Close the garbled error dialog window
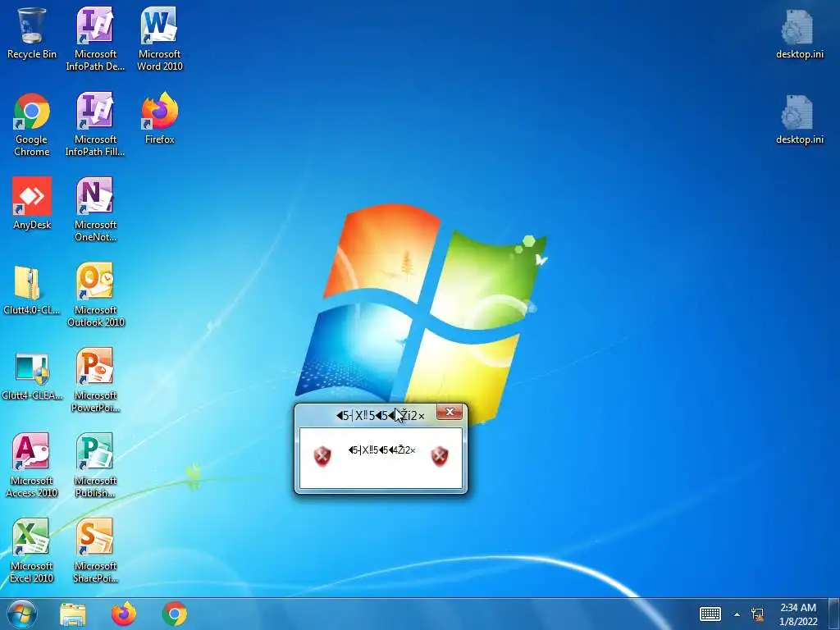The height and width of the screenshot is (630, 840). click(x=450, y=412)
